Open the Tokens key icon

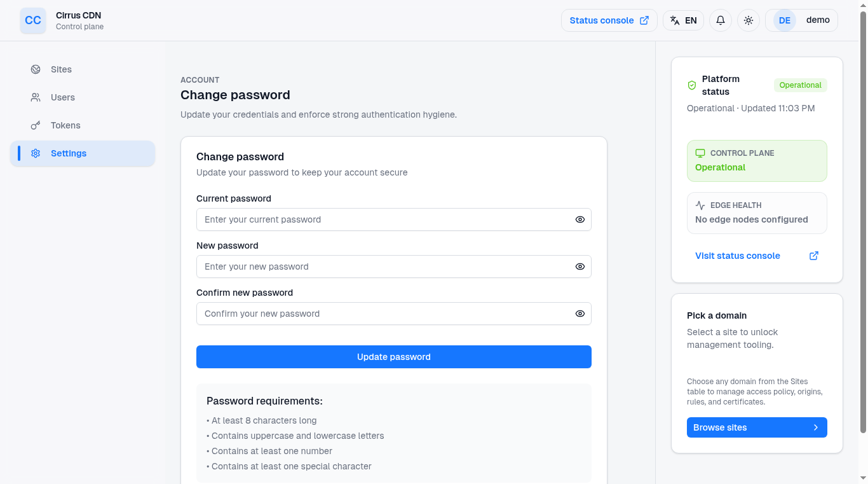coord(35,125)
